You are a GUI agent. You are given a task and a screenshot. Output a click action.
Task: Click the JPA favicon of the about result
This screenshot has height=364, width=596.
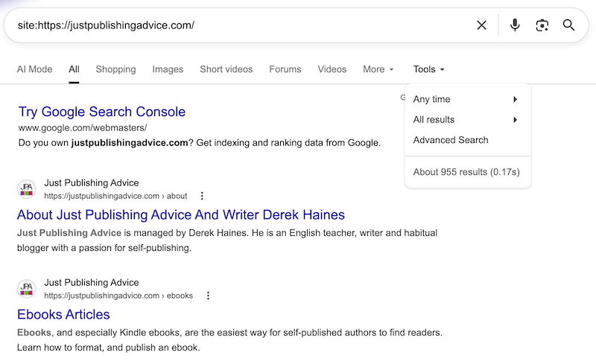pos(27,189)
